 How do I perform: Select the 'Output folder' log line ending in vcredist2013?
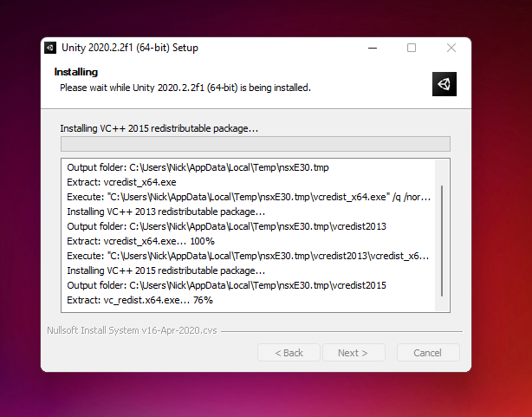click(x=226, y=226)
